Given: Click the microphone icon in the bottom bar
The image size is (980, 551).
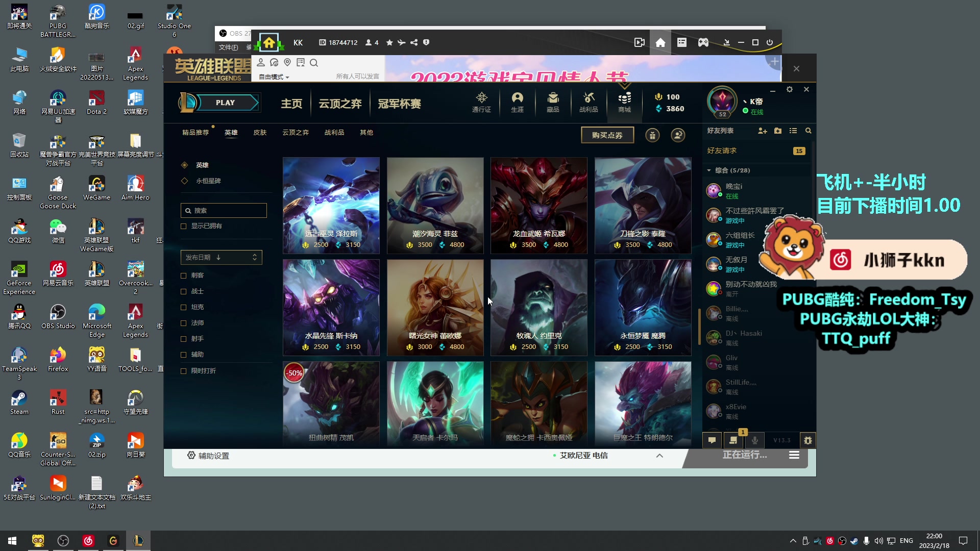Looking at the screenshot, I should [x=755, y=440].
